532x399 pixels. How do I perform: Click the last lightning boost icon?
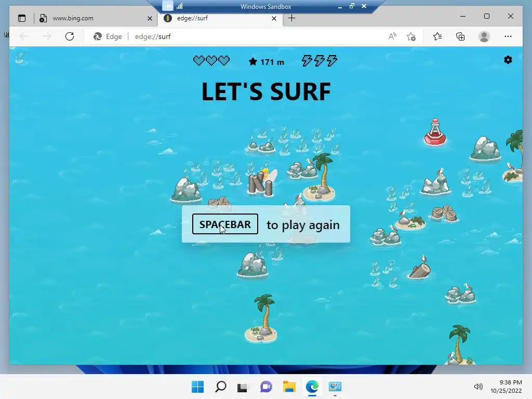(x=331, y=61)
